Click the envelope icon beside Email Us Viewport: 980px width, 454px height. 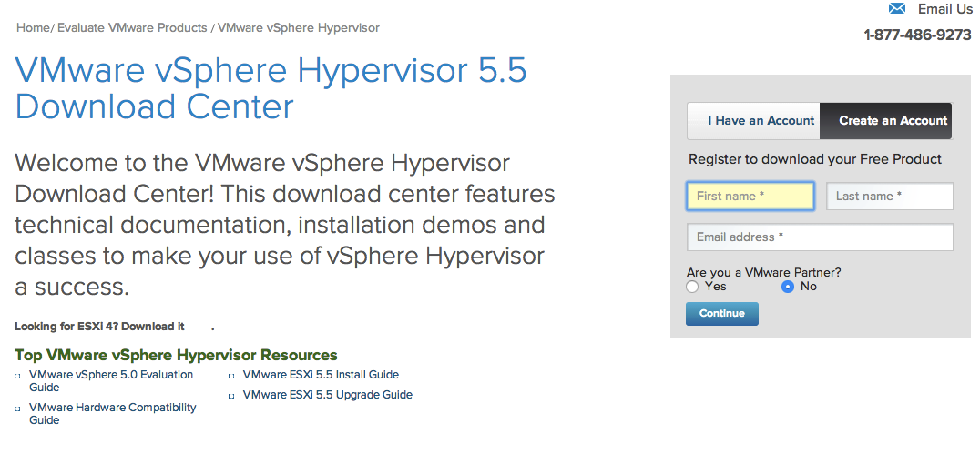897,9
